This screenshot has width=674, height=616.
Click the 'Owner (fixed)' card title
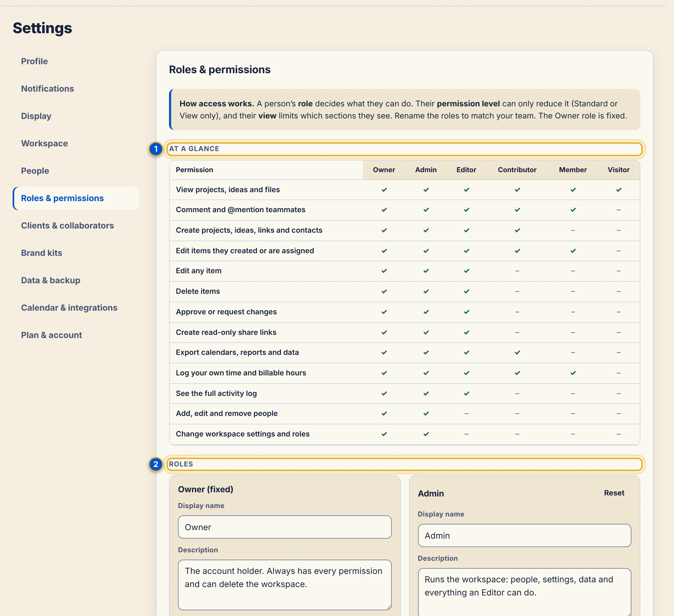click(x=206, y=489)
